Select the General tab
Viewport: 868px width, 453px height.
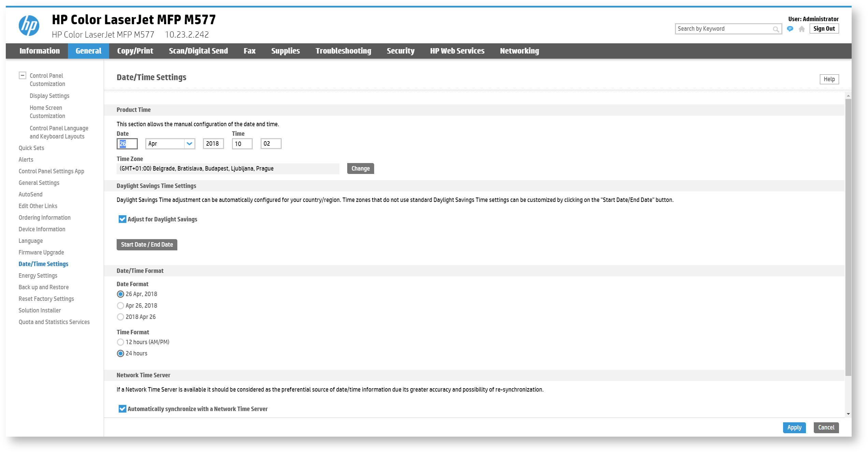click(88, 51)
